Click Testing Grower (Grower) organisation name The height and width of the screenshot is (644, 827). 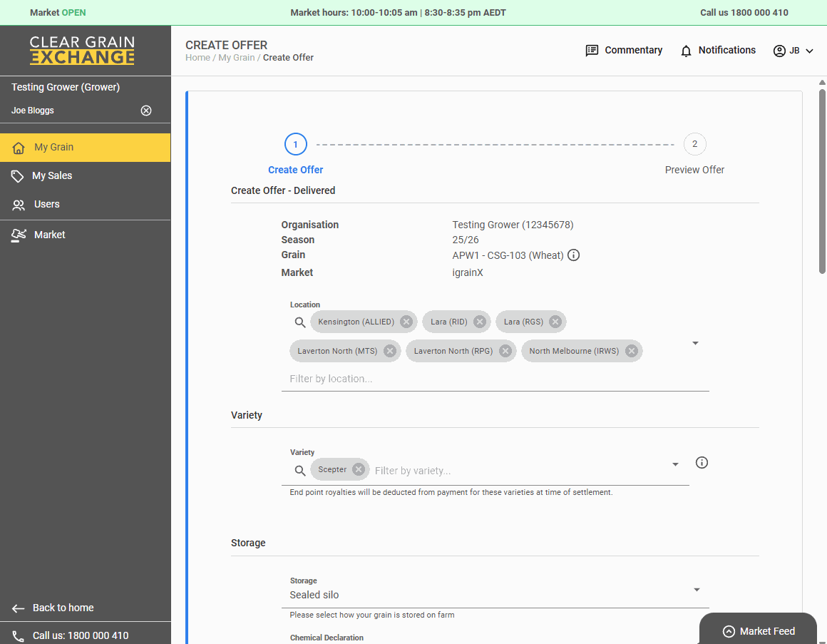coord(66,87)
